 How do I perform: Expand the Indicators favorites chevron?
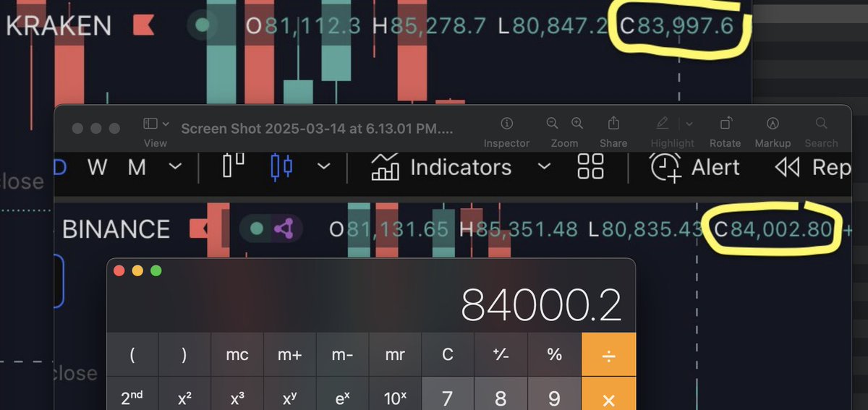[x=544, y=167]
